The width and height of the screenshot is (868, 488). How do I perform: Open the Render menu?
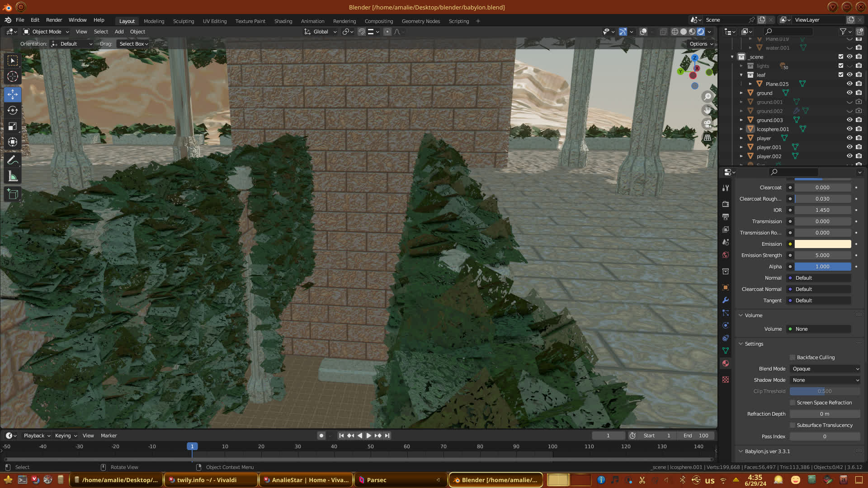[x=54, y=20]
